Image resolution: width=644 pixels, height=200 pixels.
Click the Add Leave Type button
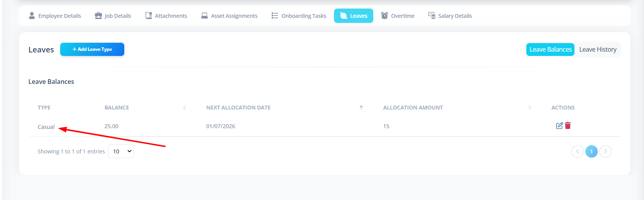point(92,49)
